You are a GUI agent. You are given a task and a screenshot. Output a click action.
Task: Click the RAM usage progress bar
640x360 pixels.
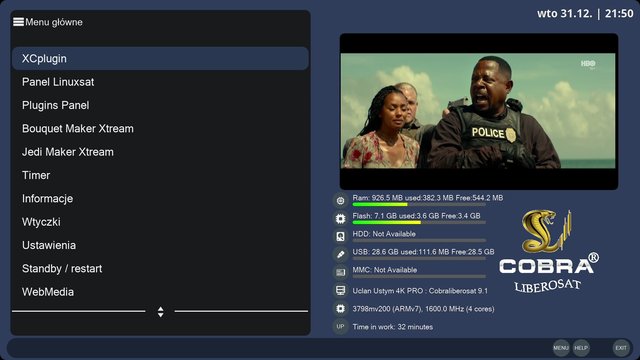click(419, 204)
